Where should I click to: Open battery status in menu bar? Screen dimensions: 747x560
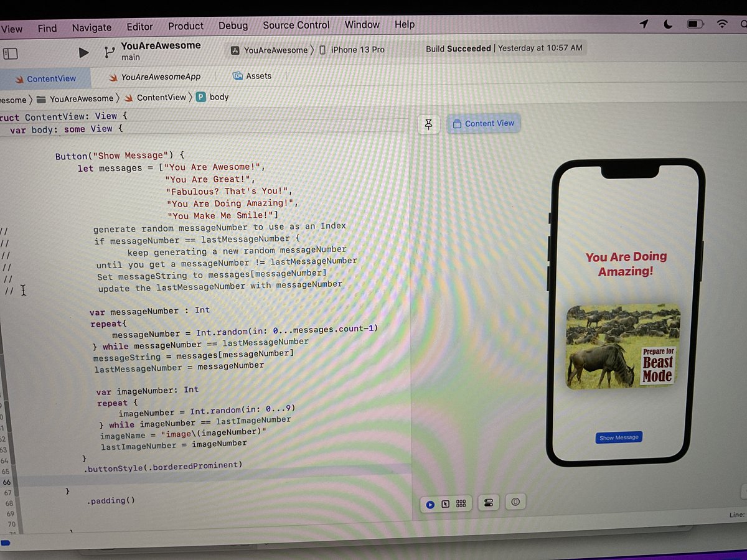point(695,24)
